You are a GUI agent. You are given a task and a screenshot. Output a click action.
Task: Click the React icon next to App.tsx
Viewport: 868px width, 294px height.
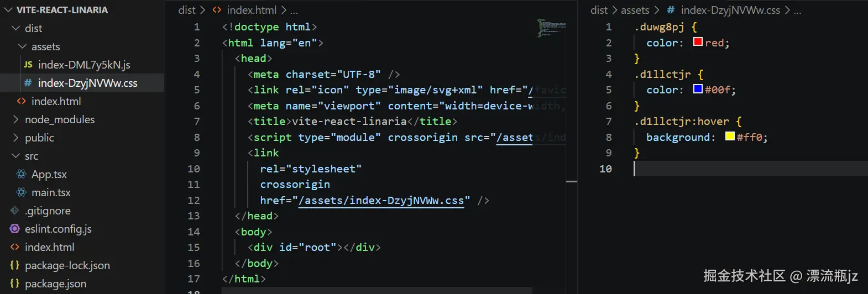[x=22, y=174]
